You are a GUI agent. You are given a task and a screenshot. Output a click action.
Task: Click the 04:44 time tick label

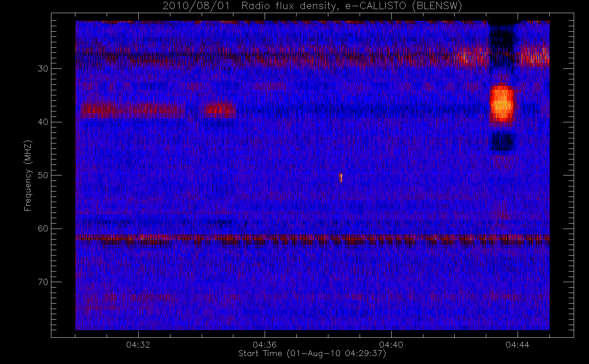coord(518,345)
